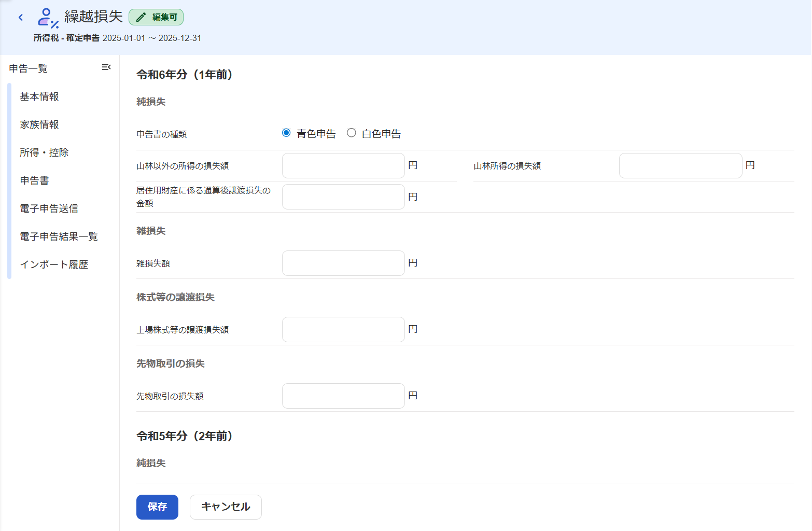Focus the 山林所得の損失額 input field
This screenshot has height=531, width=812.
(680, 165)
